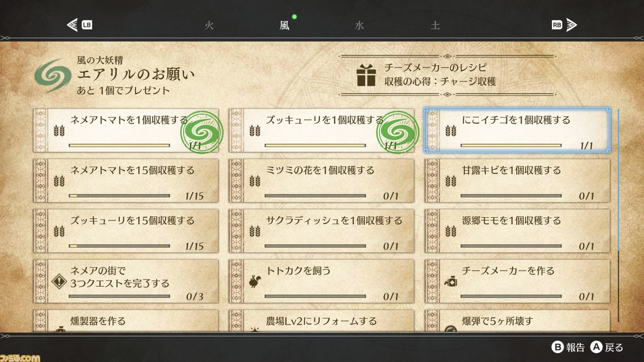Open the 土 earth tab
The image size is (644, 362).
[435, 25]
